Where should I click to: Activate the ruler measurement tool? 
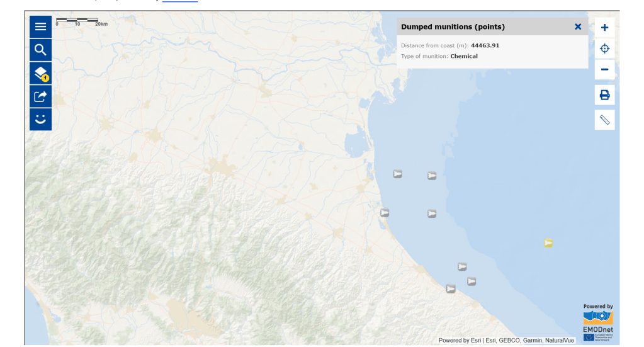(604, 120)
